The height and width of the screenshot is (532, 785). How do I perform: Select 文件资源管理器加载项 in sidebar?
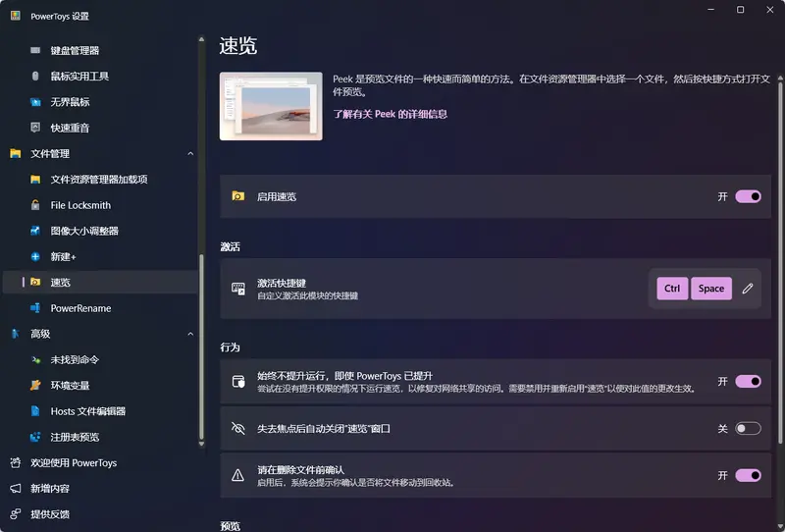click(100, 180)
